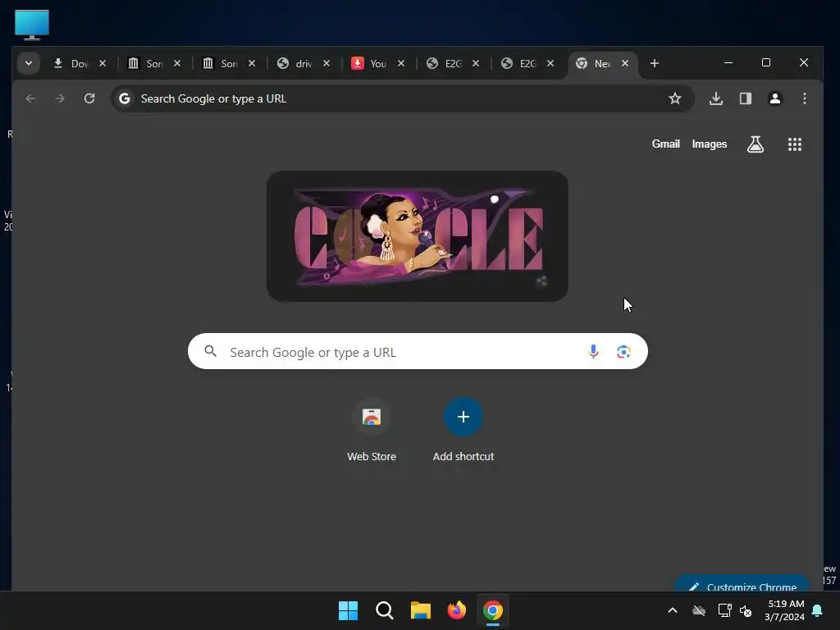This screenshot has height=630, width=840.
Task: Search by image with Lens icon
Action: (x=623, y=351)
